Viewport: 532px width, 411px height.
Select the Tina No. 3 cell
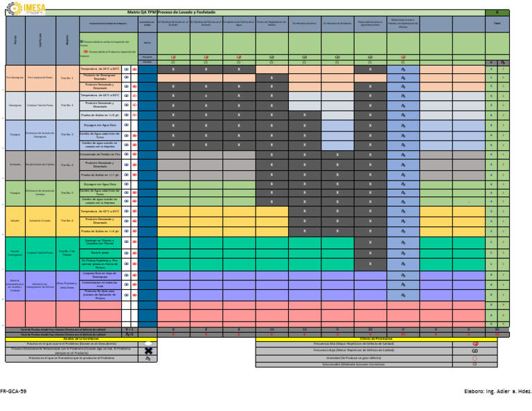67,134
